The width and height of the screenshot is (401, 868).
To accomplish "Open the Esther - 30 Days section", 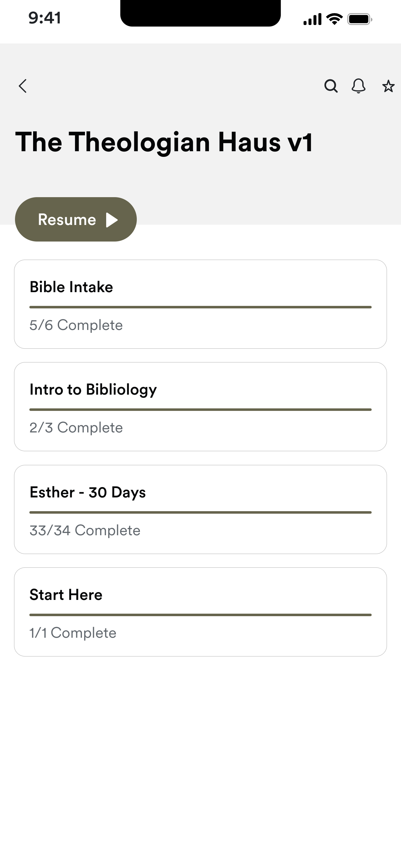I will pyautogui.click(x=200, y=510).
